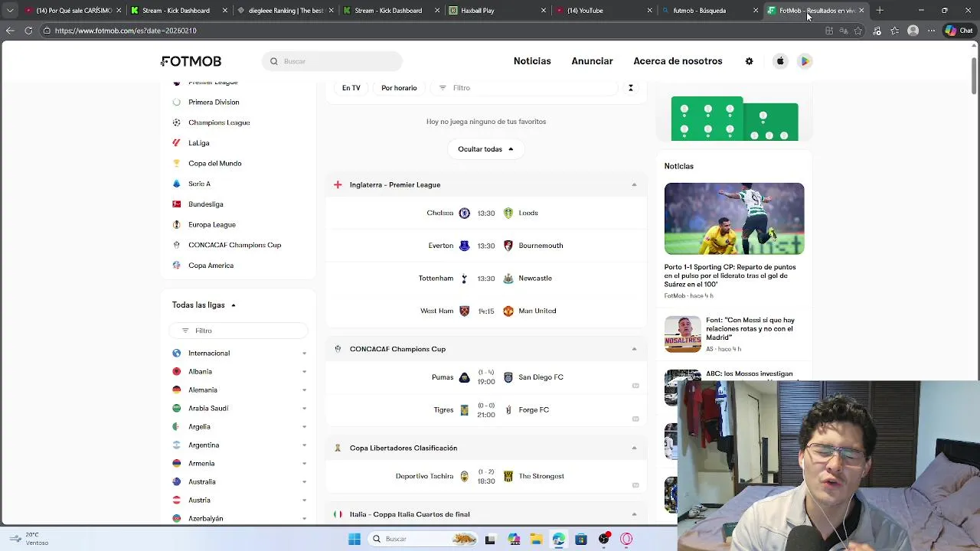Click the England flag icon beside Premier League
980x551 pixels.
(x=338, y=184)
